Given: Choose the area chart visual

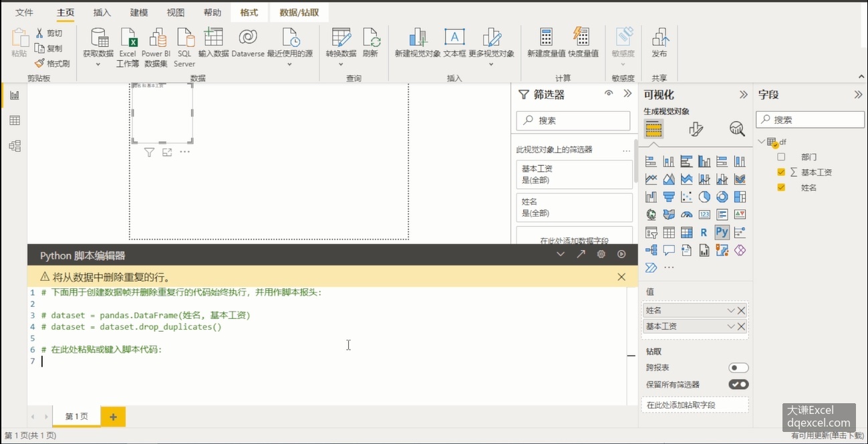Looking at the screenshot, I should click(669, 179).
